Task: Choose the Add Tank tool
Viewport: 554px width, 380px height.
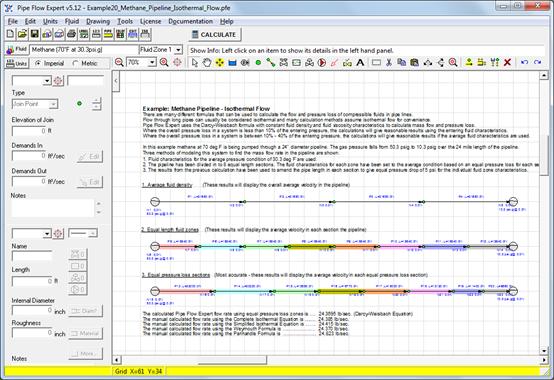Action: tap(232, 63)
